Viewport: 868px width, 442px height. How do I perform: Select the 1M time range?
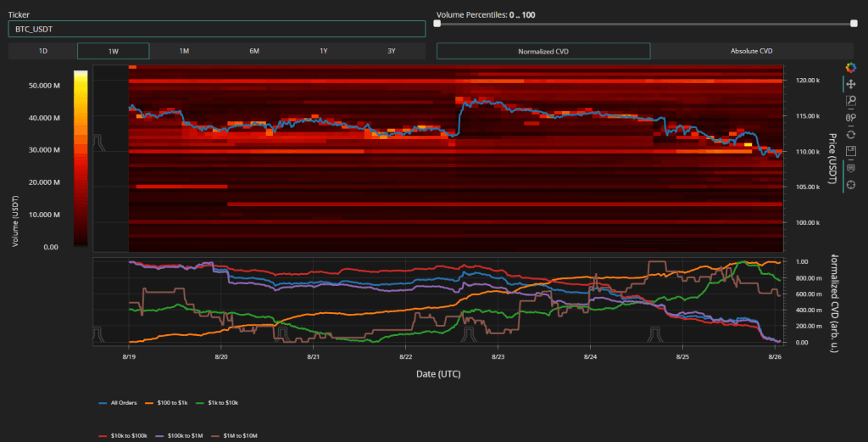pos(184,51)
